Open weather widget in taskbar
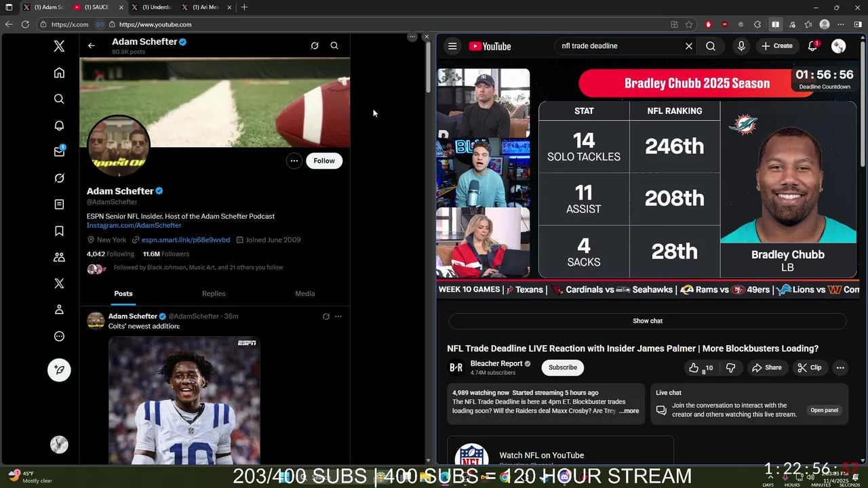The image size is (868, 488). [x=30, y=477]
